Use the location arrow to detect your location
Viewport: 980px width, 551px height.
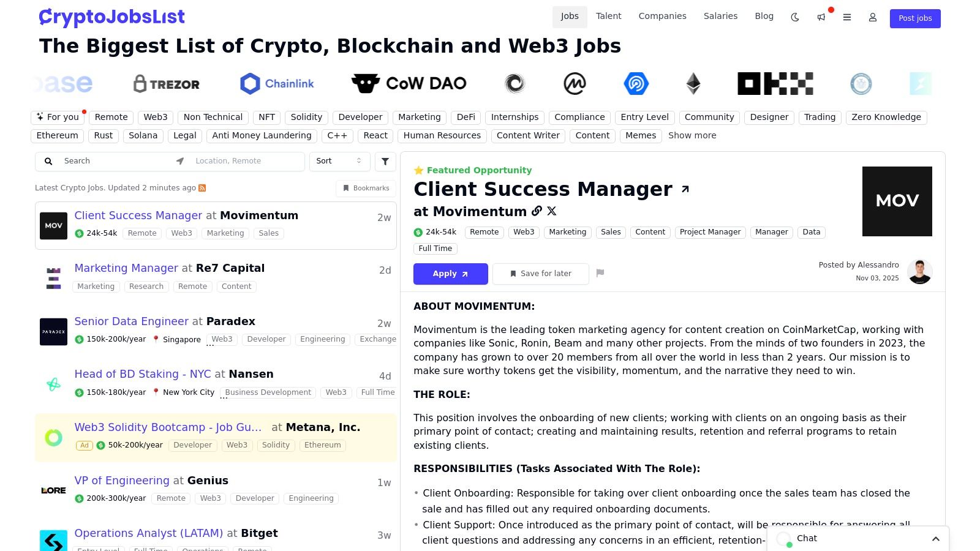click(179, 161)
